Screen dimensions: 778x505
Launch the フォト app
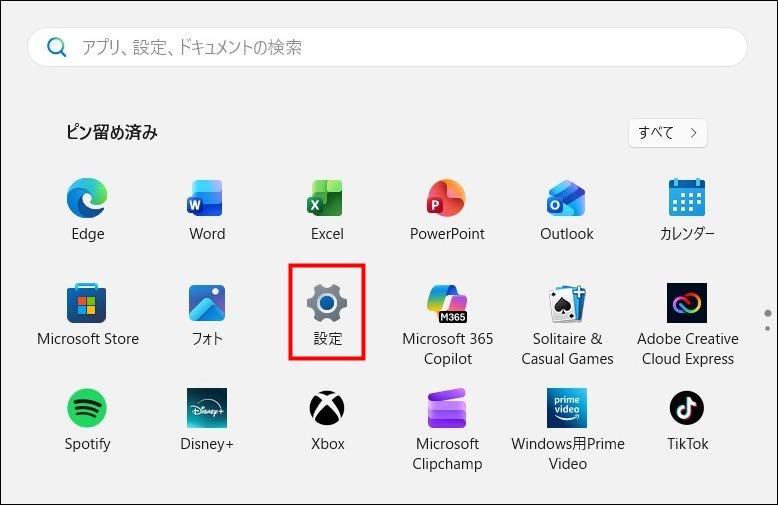coord(207,304)
